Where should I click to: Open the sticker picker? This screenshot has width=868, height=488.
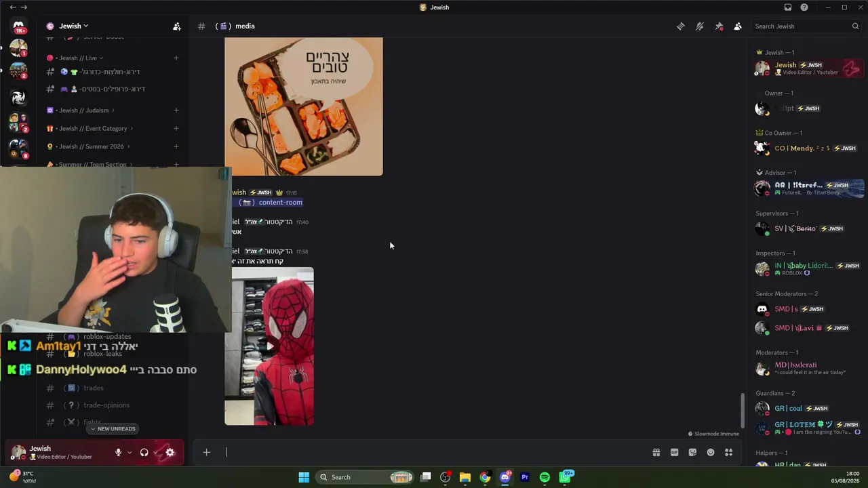click(692, 453)
